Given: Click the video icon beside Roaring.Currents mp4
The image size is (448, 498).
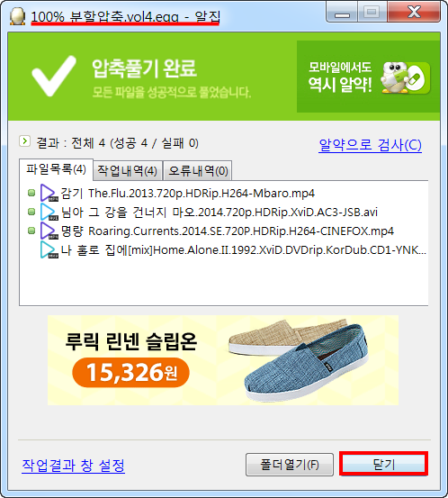Looking at the screenshot, I should pos(49,231).
